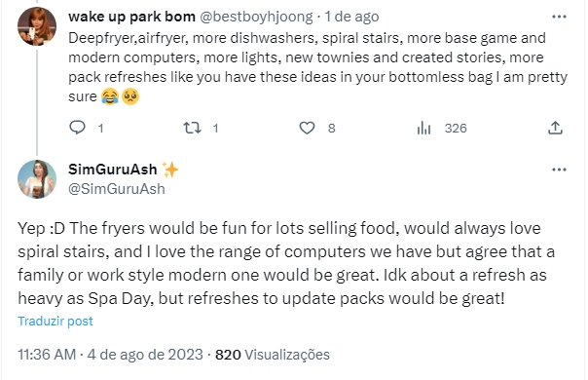Screen dimensions: 588x380
Task: Visit the @bestboyhjoong handle
Action: pos(256,17)
